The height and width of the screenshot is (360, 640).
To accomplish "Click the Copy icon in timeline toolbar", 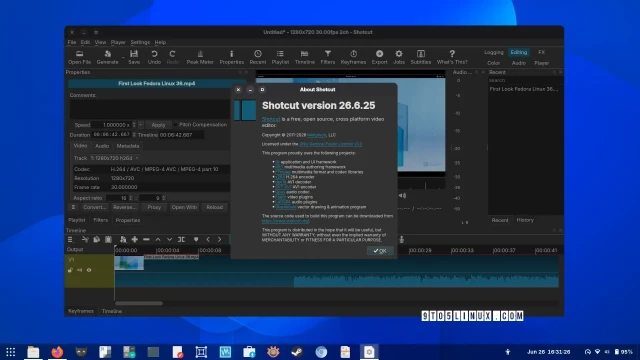I will pyautogui.click(x=96, y=240).
